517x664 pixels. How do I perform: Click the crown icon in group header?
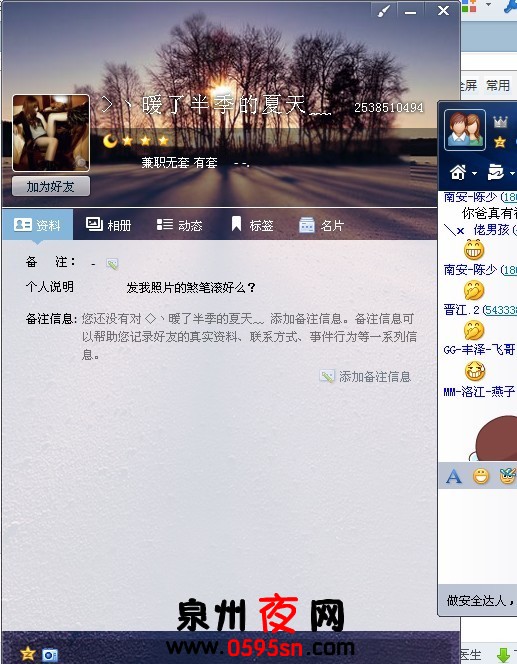click(x=500, y=123)
